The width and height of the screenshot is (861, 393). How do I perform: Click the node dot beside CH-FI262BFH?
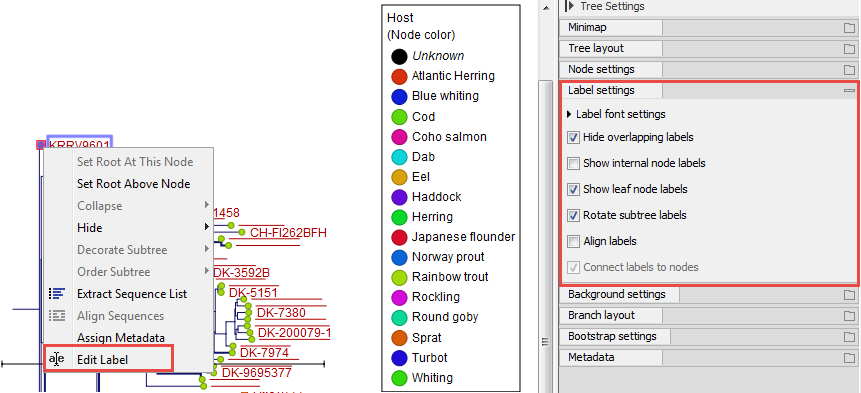242,233
